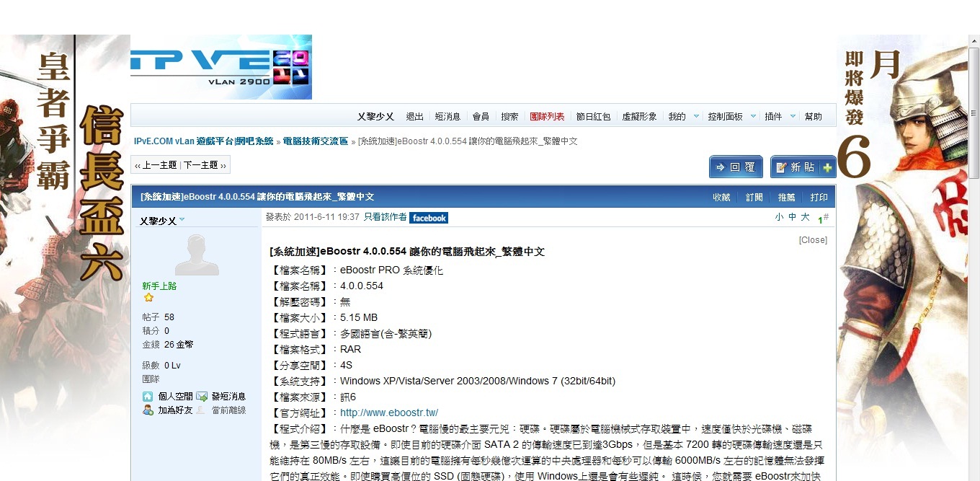This screenshot has height=481, width=980.
Task: Click the 加為好友 person icon
Action: (x=148, y=410)
